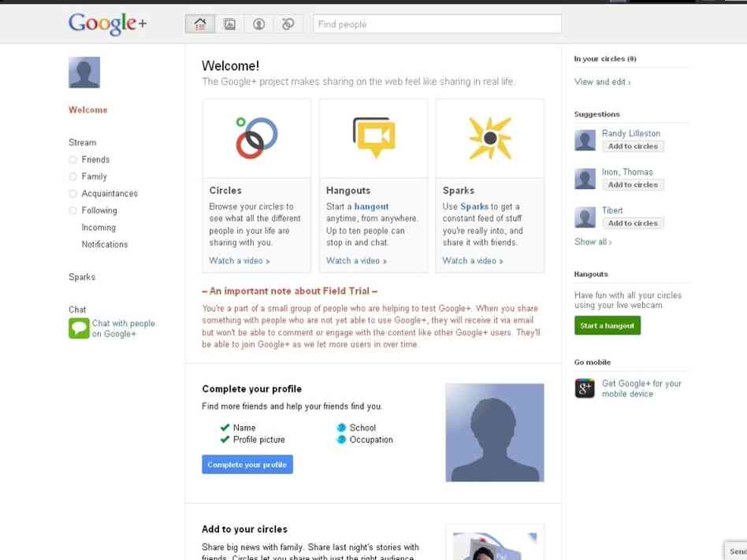Add Inon, Thomas to circles
This screenshot has height=560, width=747.
click(634, 185)
